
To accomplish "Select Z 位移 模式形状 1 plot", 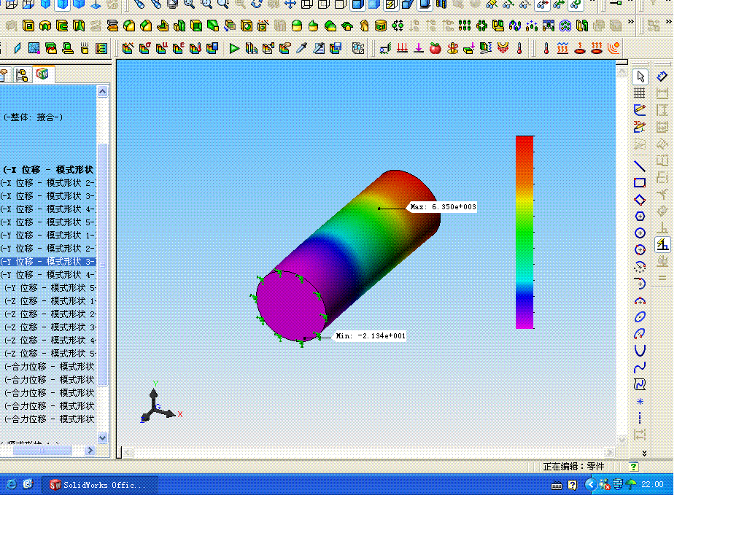I will pos(50,301).
